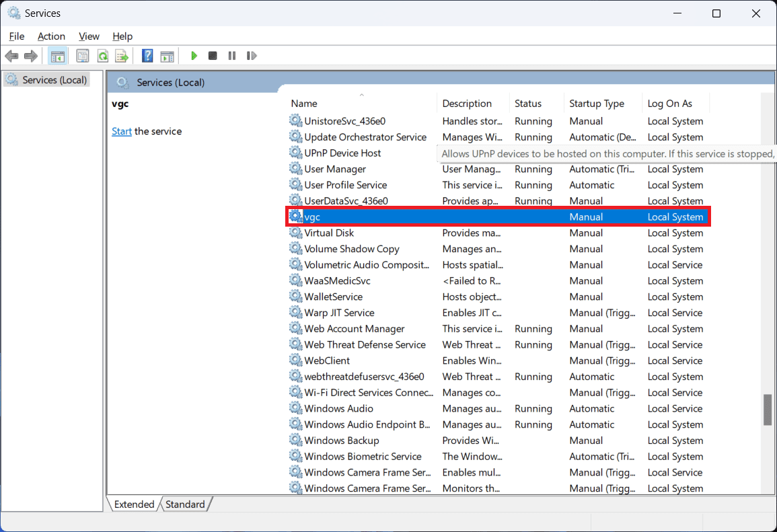Open the Action menu

(x=51, y=36)
